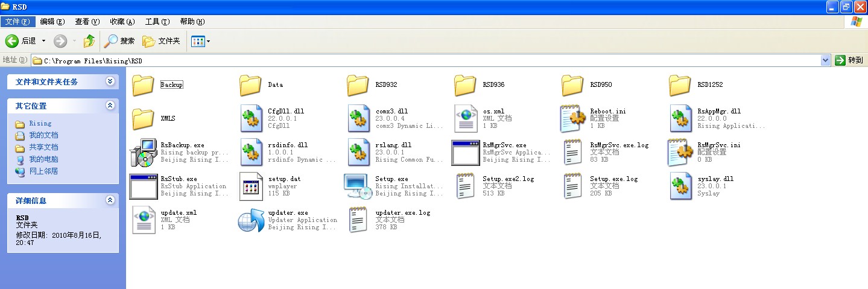
Task: Select the comx3.dll file icon
Action: 358,119
